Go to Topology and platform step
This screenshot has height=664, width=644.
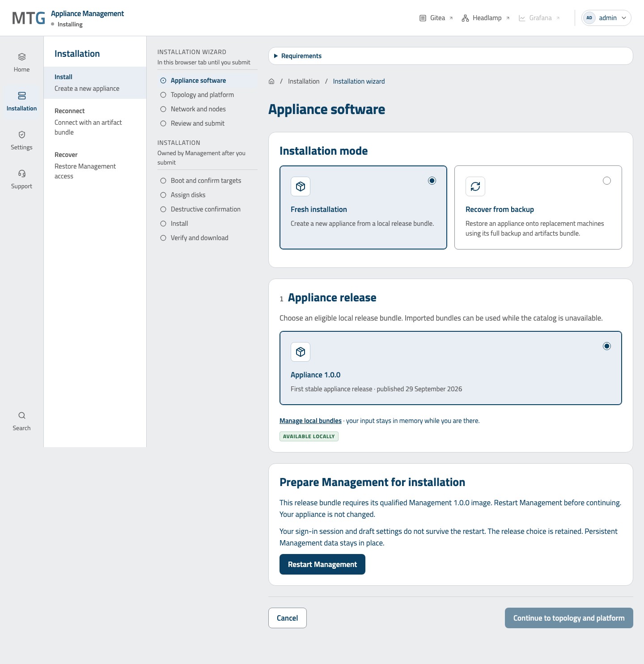[x=208, y=95]
